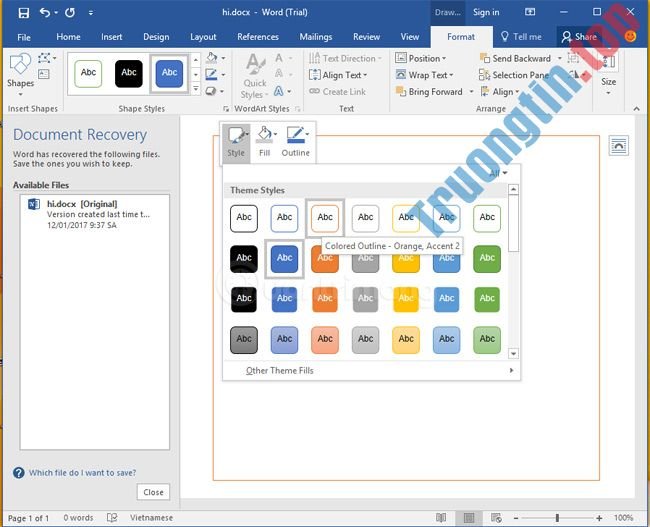The width and height of the screenshot is (650, 527).
Task: Click the Text Effects icon
Action: (279, 91)
